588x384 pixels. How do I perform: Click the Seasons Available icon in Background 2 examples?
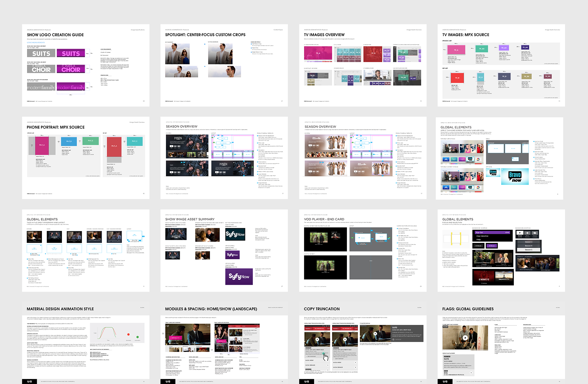point(535,233)
